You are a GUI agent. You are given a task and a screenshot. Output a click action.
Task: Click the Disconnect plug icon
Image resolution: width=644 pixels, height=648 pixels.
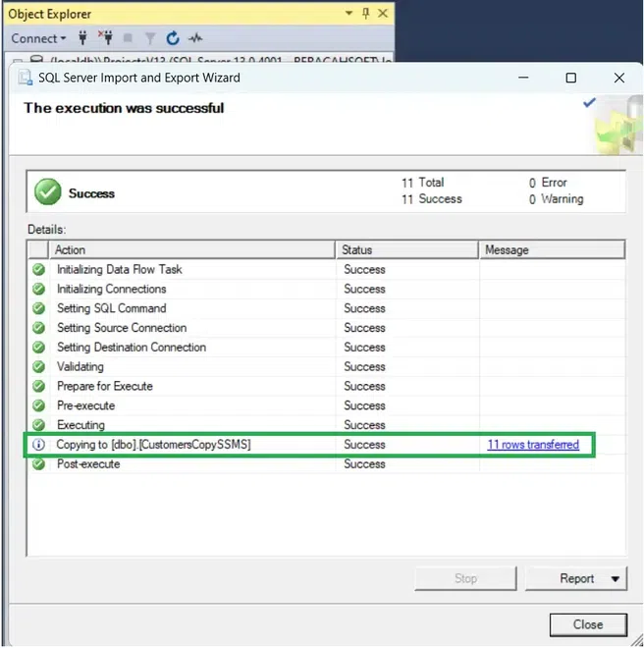click(106, 37)
